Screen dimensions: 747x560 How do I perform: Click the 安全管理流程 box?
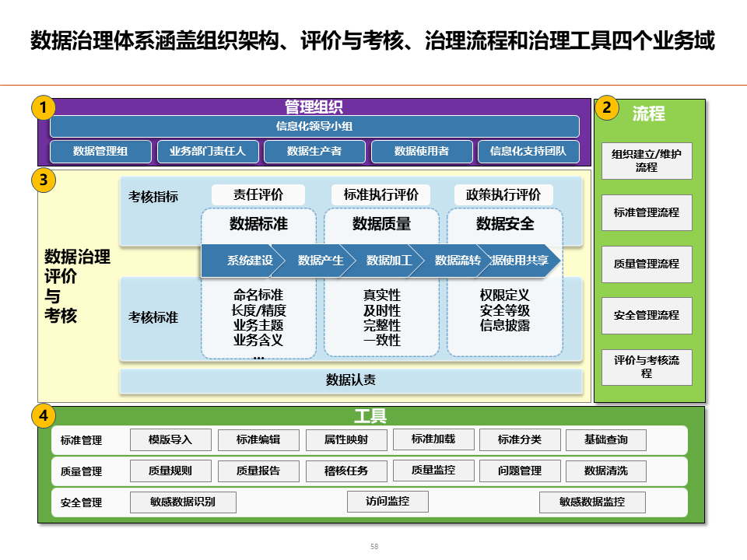(647, 315)
